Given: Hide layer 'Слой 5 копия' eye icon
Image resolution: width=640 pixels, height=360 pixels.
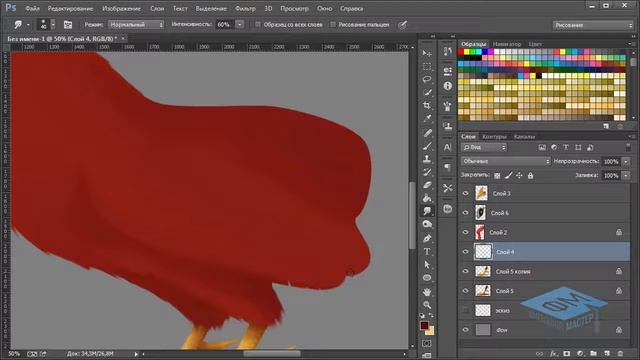Looking at the screenshot, I should tap(465, 271).
